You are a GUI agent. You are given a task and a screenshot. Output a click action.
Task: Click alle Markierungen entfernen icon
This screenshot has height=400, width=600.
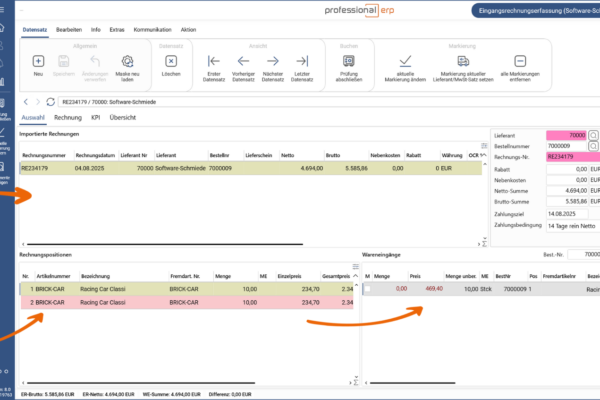click(520, 61)
